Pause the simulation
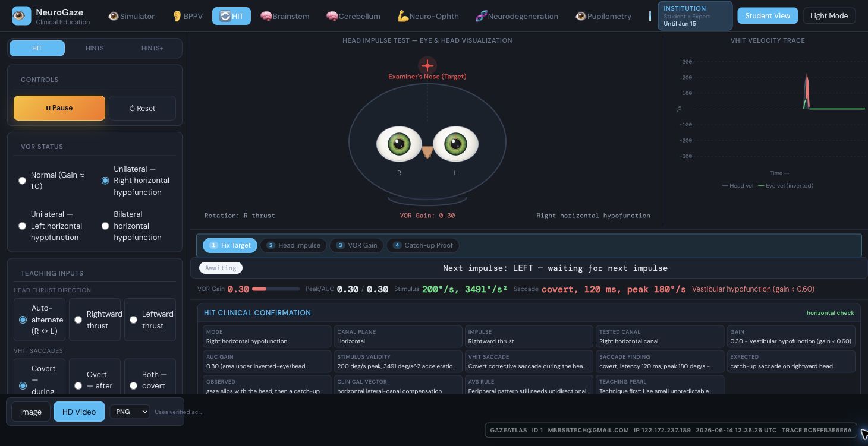The image size is (868, 446). [59, 108]
